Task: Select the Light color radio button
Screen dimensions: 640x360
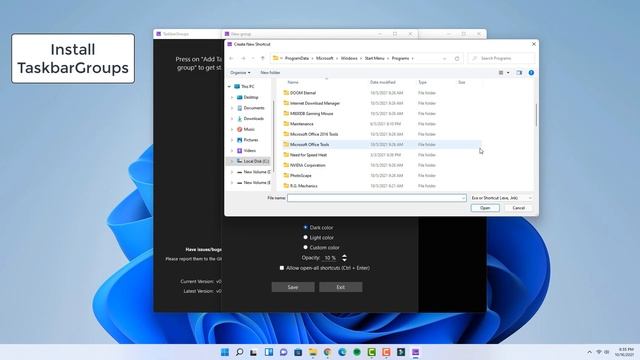Action: (305, 237)
